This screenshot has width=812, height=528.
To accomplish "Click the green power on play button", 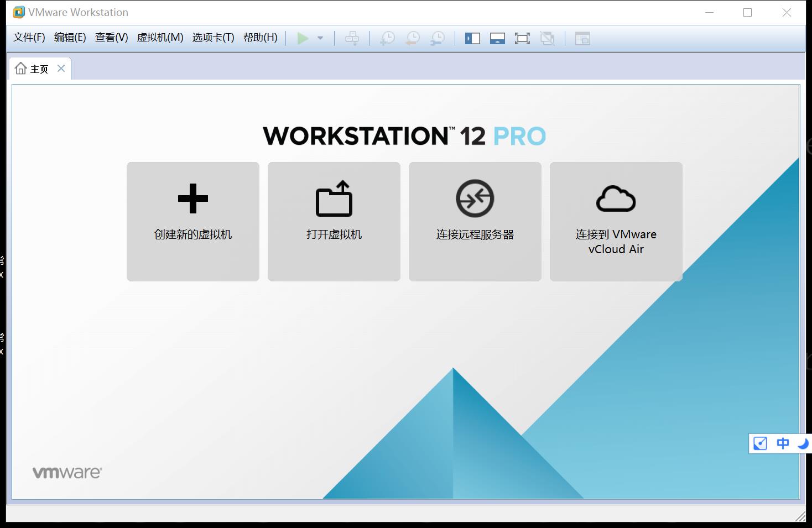I will [303, 38].
